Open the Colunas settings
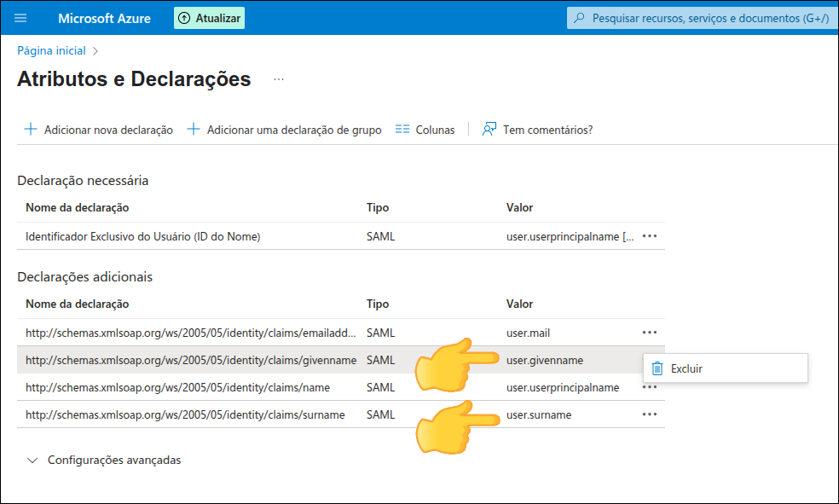The width and height of the screenshot is (839, 504). click(x=425, y=129)
